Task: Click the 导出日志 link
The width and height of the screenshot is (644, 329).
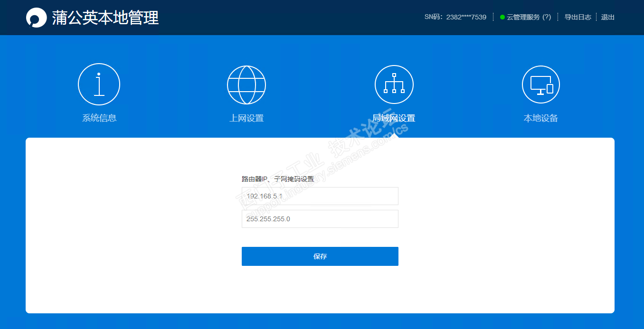Action: click(578, 17)
